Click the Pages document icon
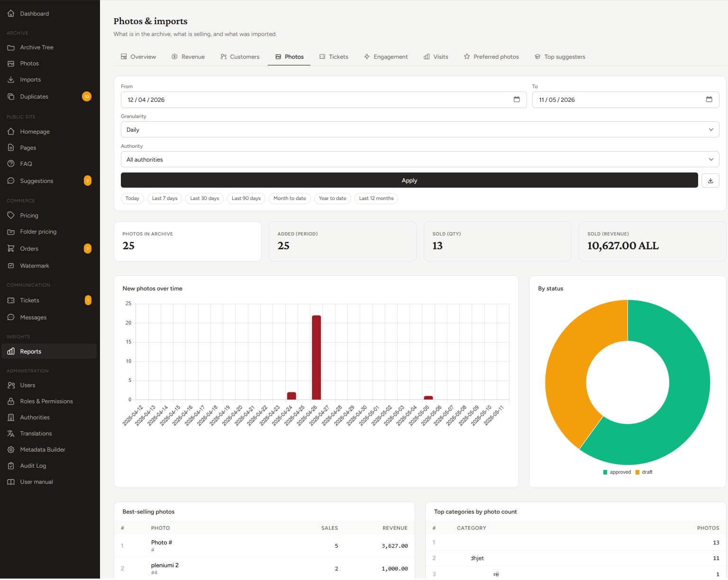The width and height of the screenshot is (728, 580). [x=11, y=148]
